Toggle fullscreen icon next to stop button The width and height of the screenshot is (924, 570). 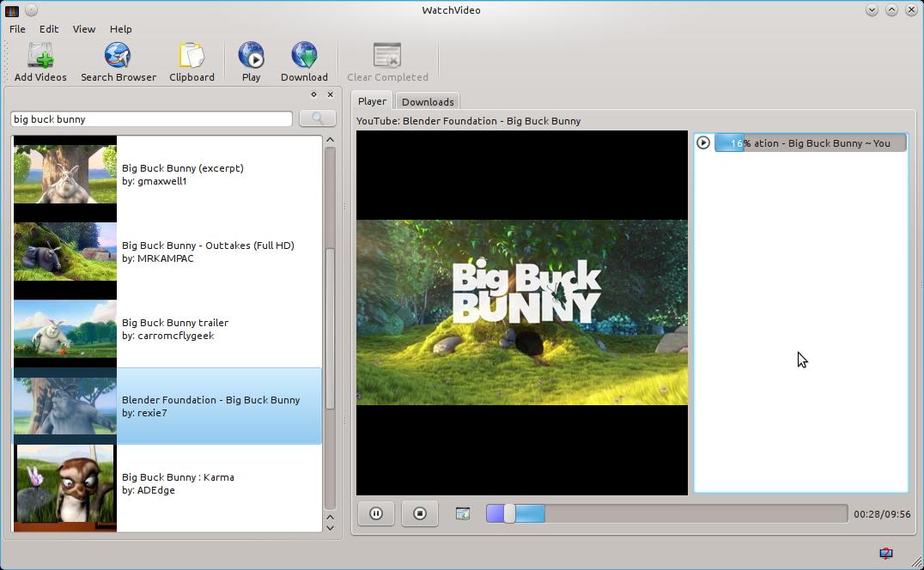click(x=463, y=514)
